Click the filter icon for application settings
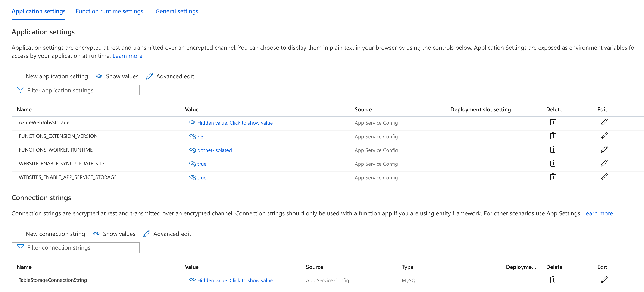Image resolution: width=644 pixels, height=292 pixels. (x=20, y=90)
